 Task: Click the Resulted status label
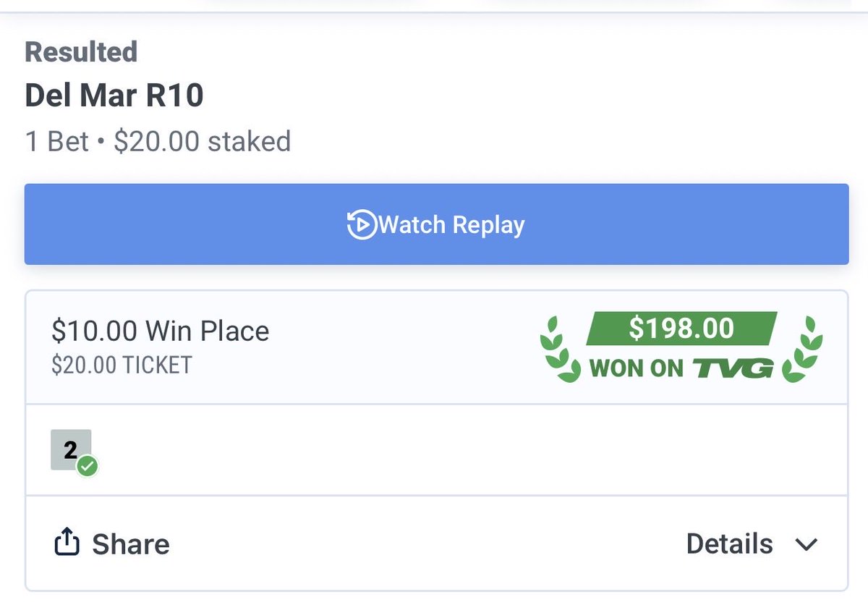point(81,52)
